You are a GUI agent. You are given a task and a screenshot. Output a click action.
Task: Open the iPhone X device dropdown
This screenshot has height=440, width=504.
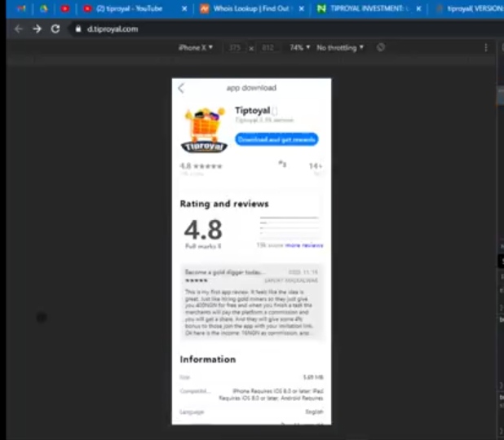(x=196, y=48)
